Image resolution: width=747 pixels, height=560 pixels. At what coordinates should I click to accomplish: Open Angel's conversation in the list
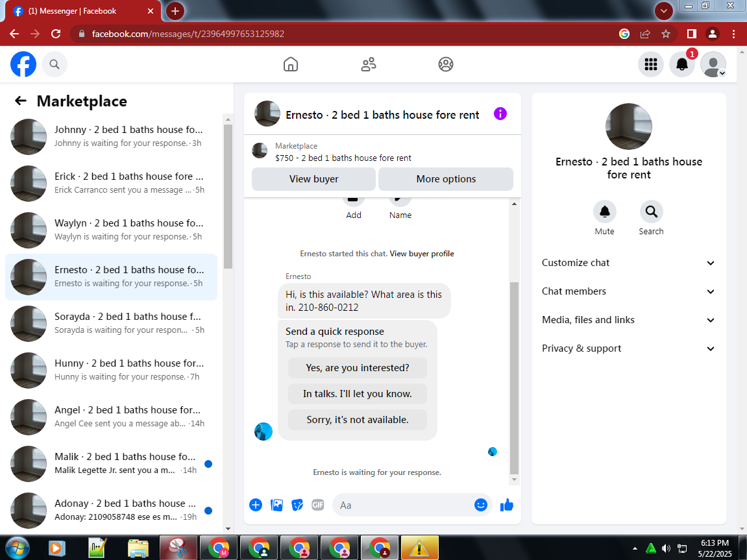coord(111,417)
